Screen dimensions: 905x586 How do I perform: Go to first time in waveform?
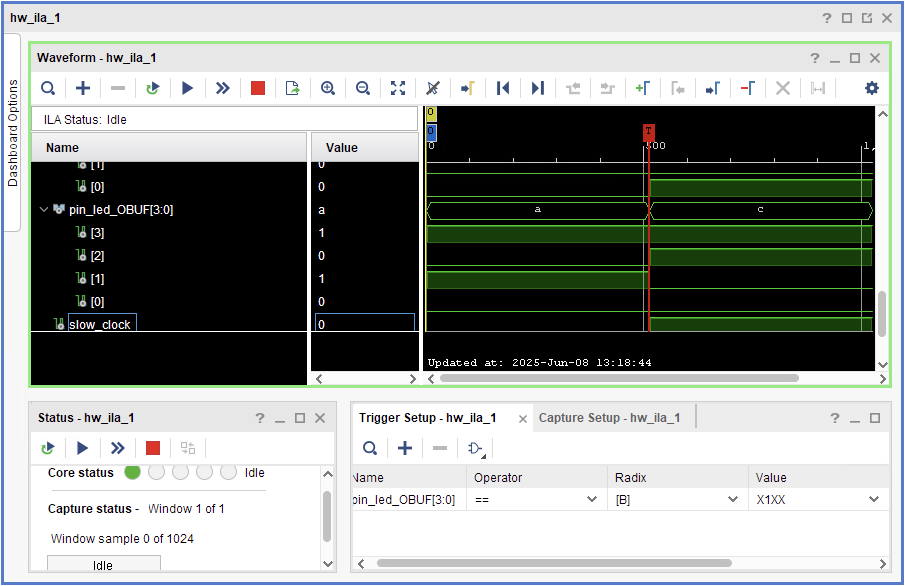(503, 88)
